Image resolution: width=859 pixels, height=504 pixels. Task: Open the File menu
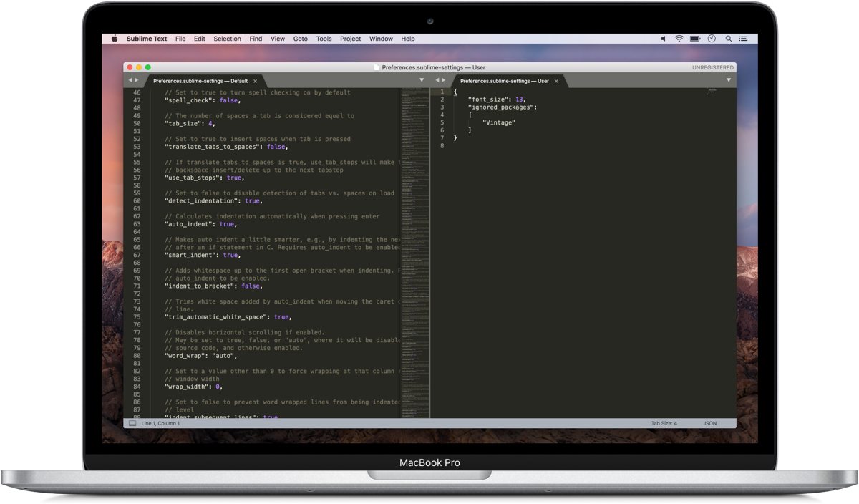pos(180,39)
